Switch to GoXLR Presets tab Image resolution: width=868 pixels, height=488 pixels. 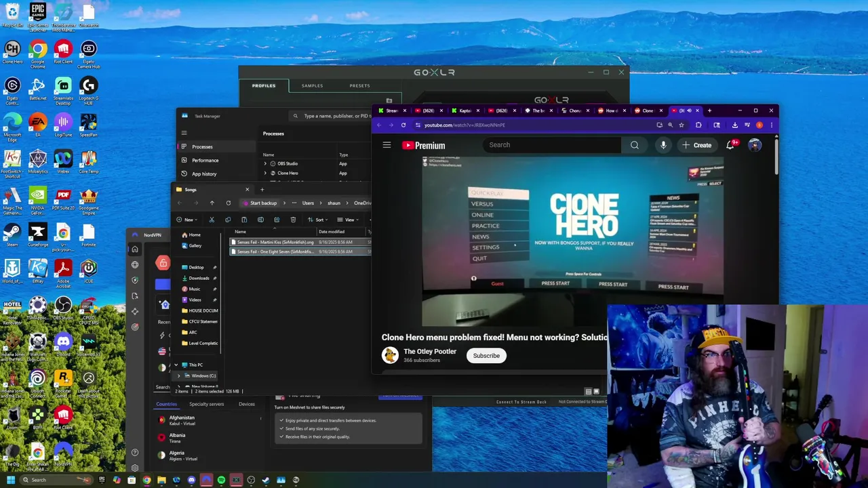click(x=359, y=85)
